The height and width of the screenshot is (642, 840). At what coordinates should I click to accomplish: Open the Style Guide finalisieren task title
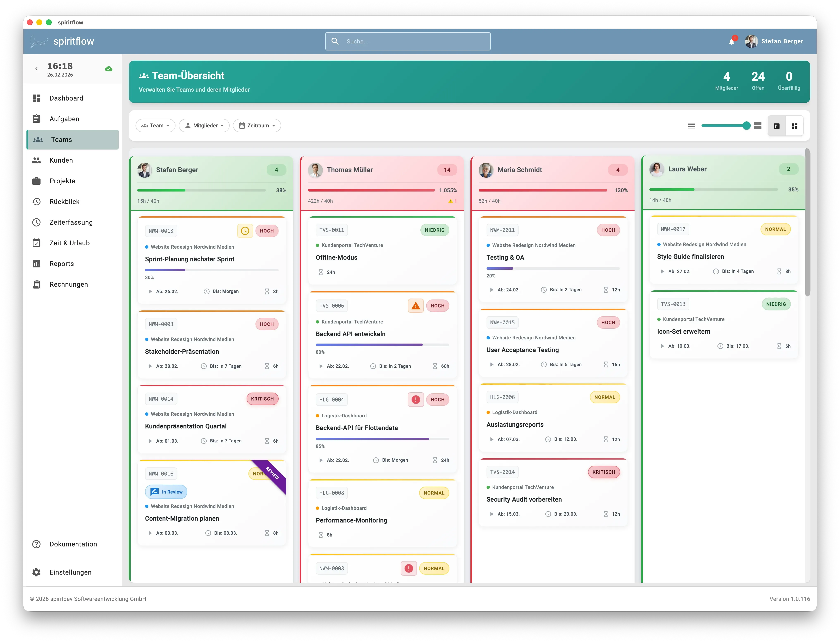tap(690, 257)
